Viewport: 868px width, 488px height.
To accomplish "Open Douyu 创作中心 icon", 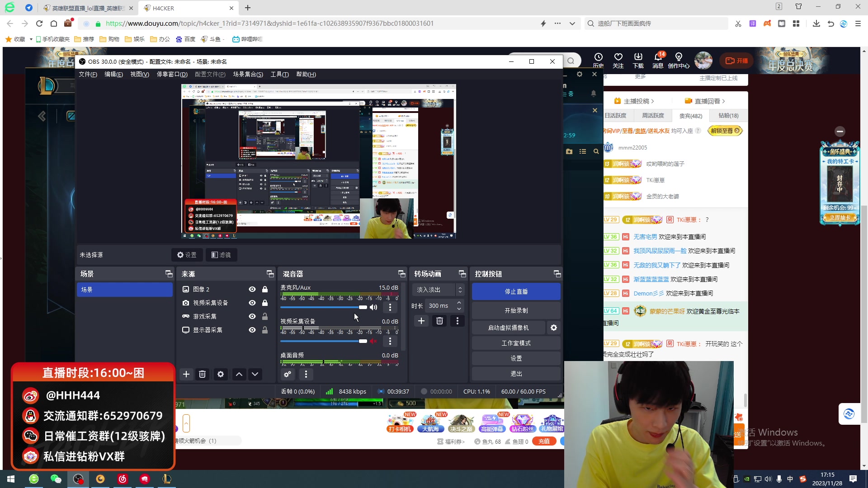I will [679, 60].
